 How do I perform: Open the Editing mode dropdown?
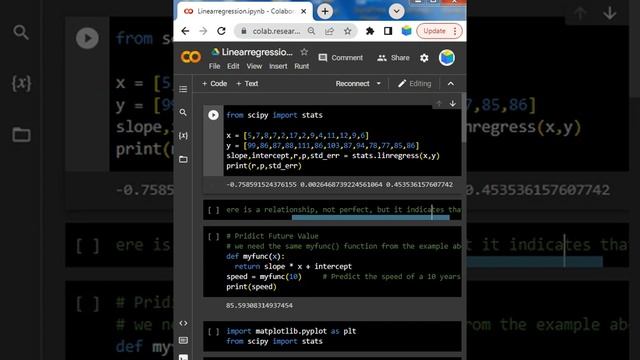415,84
